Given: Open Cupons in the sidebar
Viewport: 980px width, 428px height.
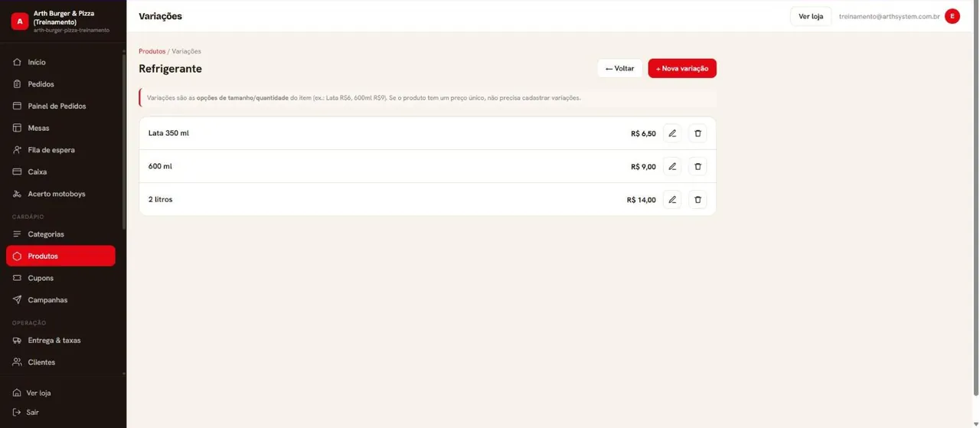Looking at the screenshot, I should pyautogui.click(x=60, y=278).
